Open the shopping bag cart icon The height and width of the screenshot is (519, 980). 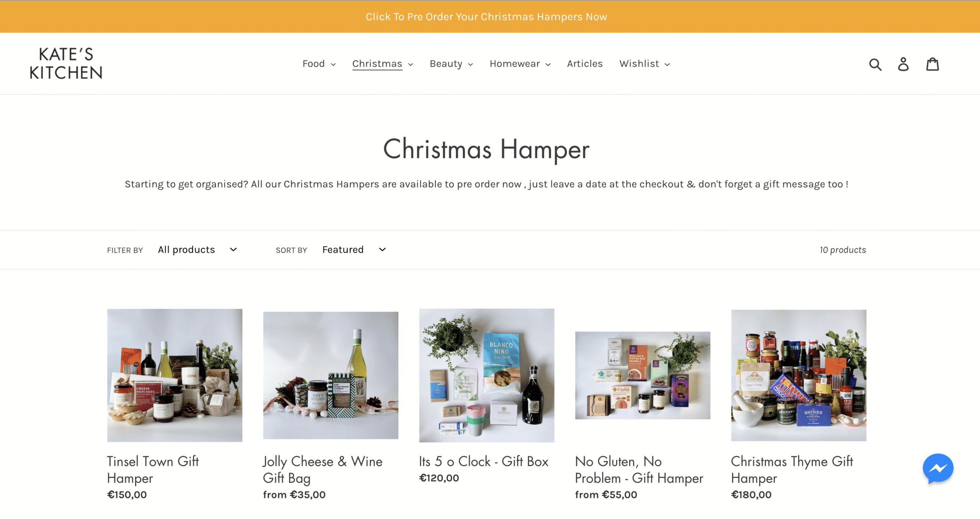[933, 64]
